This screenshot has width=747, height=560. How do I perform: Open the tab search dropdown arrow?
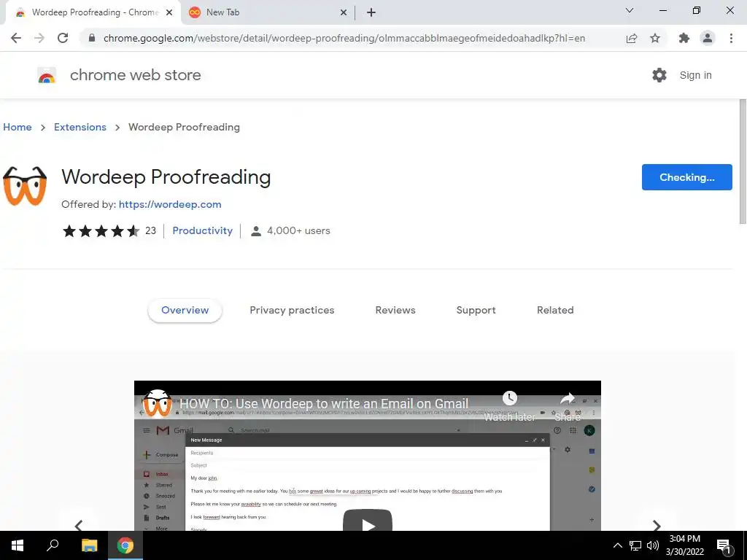click(x=630, y=10)
